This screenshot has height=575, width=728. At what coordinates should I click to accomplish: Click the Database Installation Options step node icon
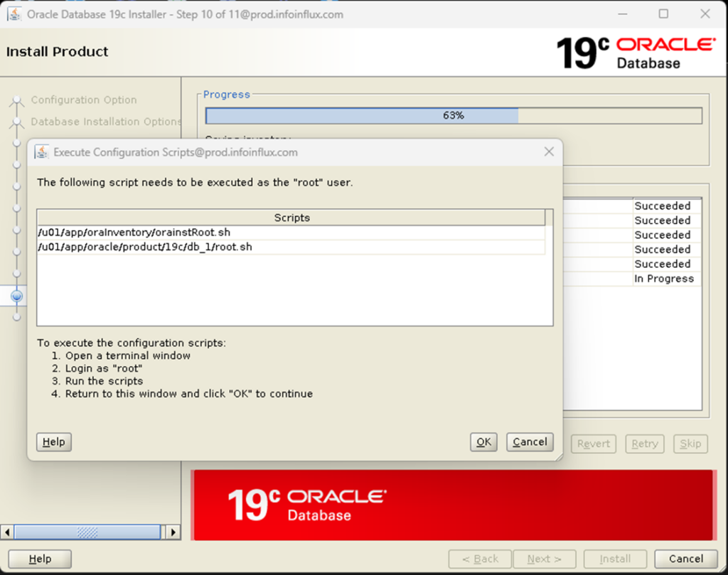[16, 122]
